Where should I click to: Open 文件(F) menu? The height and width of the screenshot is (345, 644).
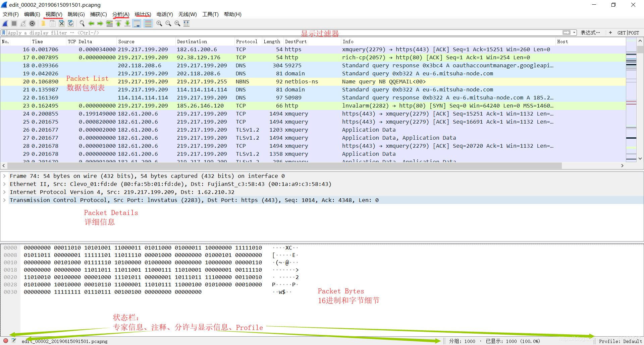click(x=11, y=14)
